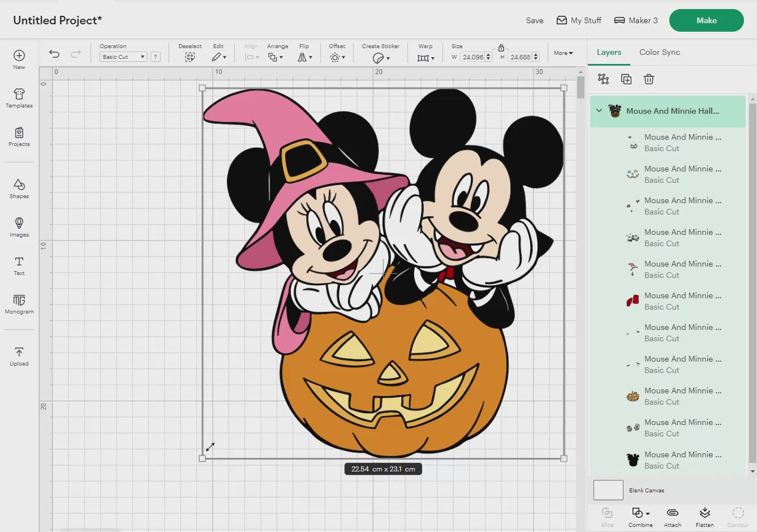Screen dimensions: 757x532
Task: Select the Maker 3 machine
Action: tap(636, 20)
